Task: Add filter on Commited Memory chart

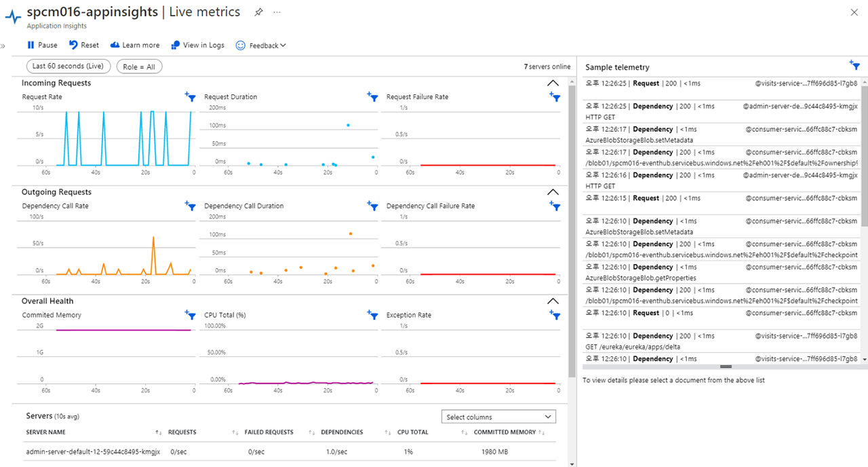Action: (191, 314)
